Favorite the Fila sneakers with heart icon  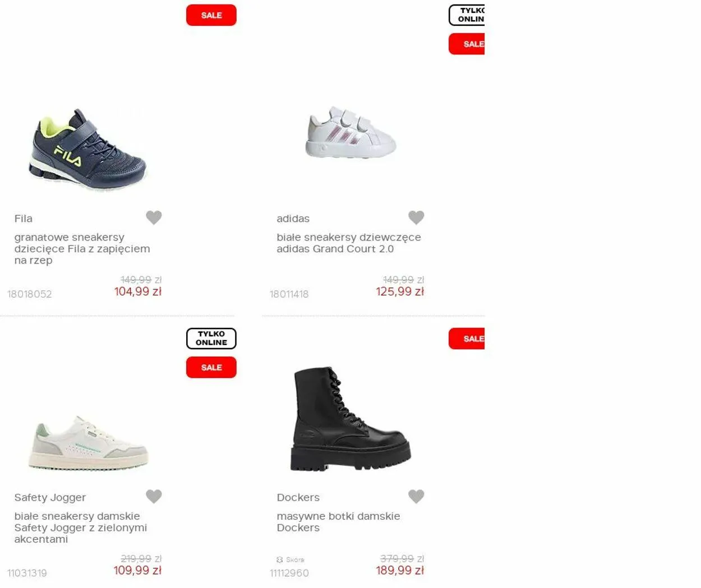[154, 217]
